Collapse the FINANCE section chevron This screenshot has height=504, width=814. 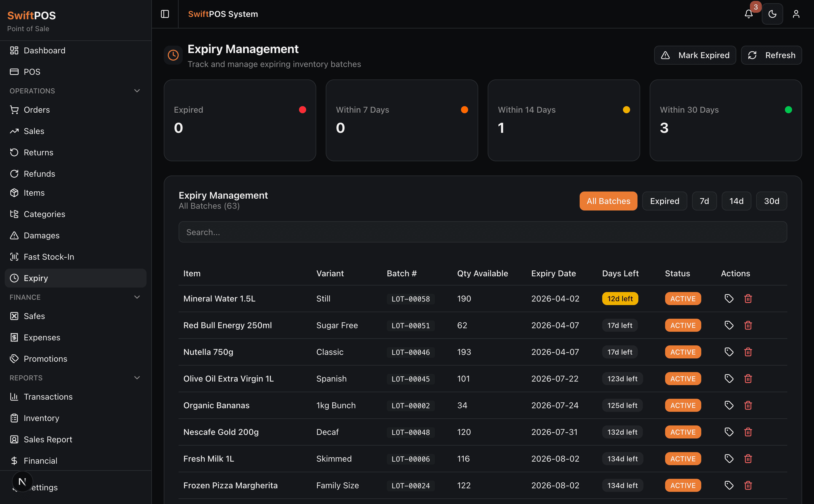point(137,297)
